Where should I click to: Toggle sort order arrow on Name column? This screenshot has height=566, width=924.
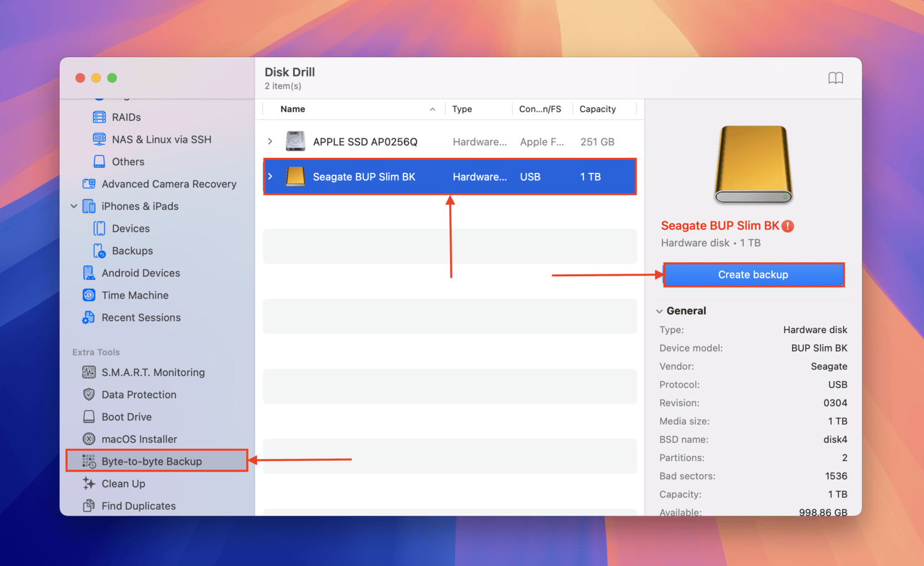(432, 109)
